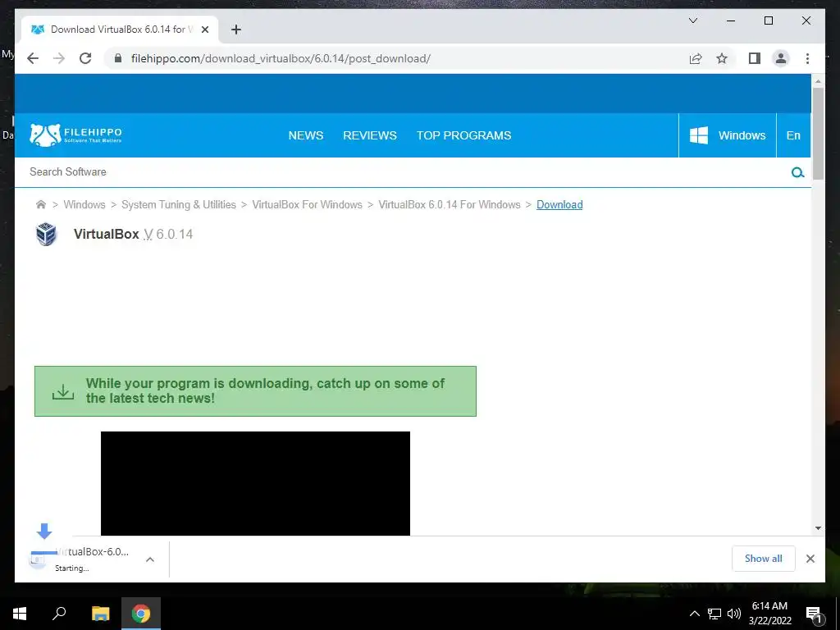Image resolution: width=840 pixels, height=630 pixels.
Task: Choose Windows platform selector
Action: click(x=727, y=135)
